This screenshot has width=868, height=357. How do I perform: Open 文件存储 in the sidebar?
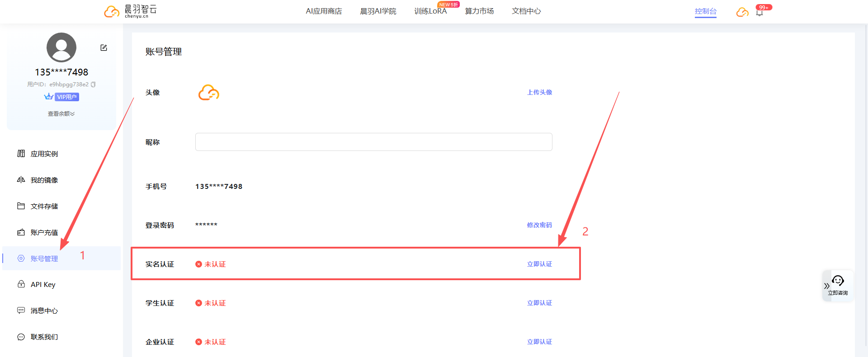(44, 207)
